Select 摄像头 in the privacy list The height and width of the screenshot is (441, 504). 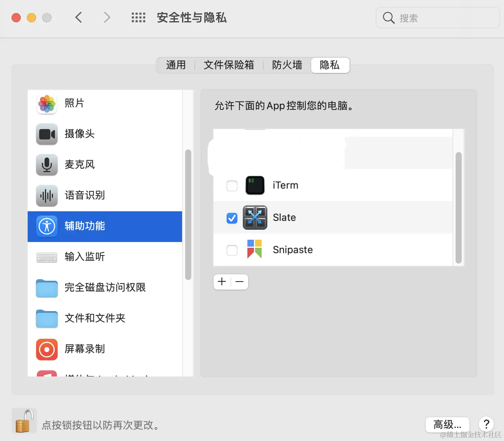105,134
